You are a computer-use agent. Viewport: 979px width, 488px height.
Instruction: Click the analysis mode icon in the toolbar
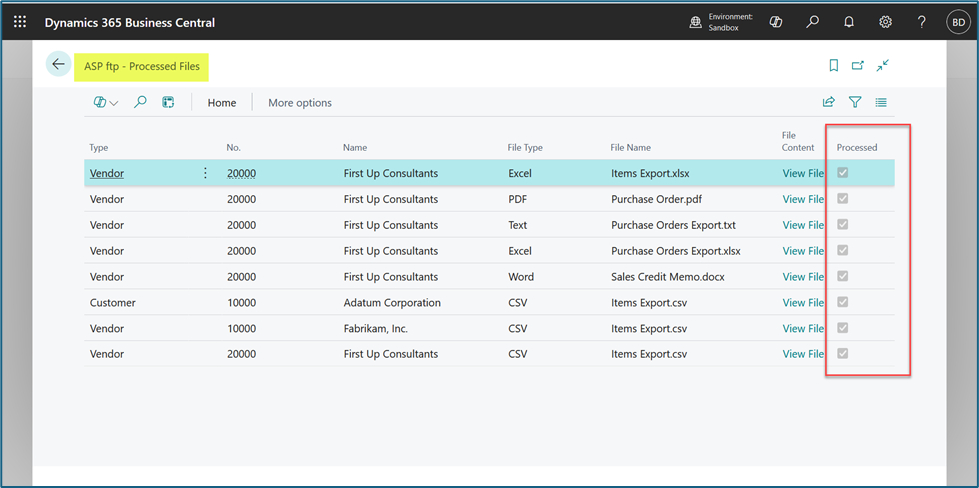point(167,102)
